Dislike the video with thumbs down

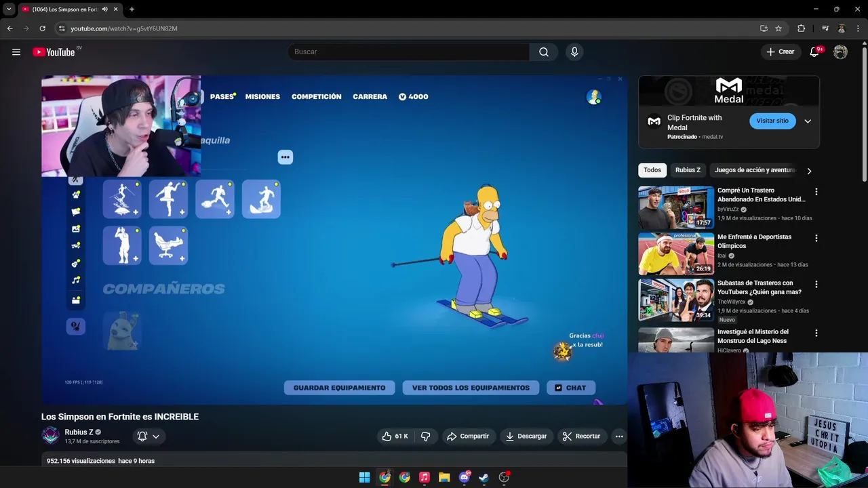(426, 436)
